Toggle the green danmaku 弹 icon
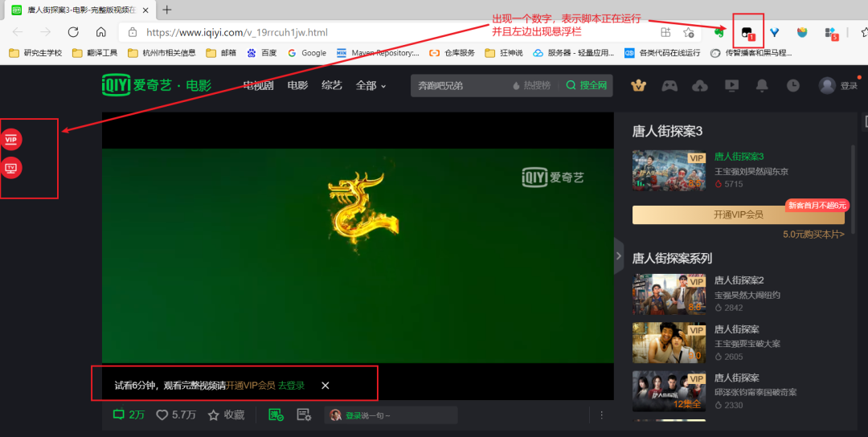This screenshot has width=868, height=437. coord(276,415)
